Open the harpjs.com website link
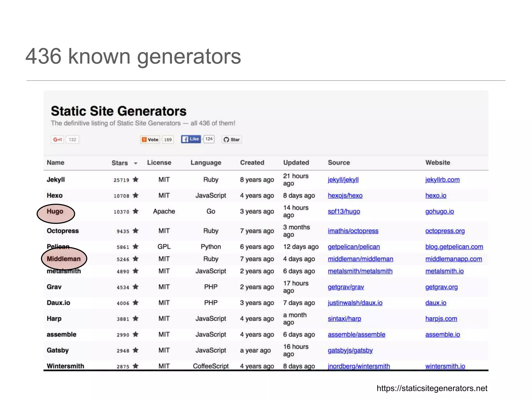The width and height of the screenshot is (532, 399). (441, 319)
